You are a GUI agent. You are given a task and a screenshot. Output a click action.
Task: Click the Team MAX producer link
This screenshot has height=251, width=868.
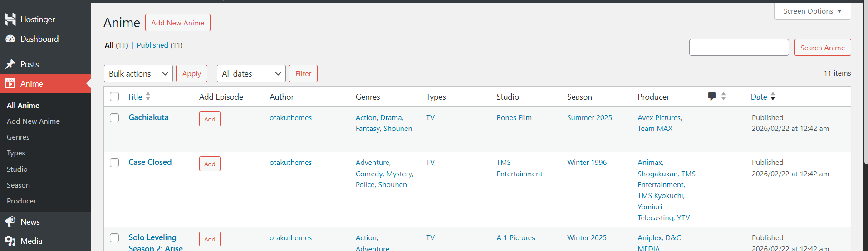[655, 129]
